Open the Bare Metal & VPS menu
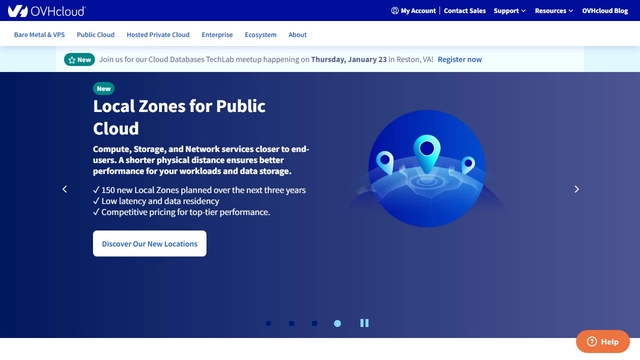Viewport: 640px width, 360px height. click(39, 35)
